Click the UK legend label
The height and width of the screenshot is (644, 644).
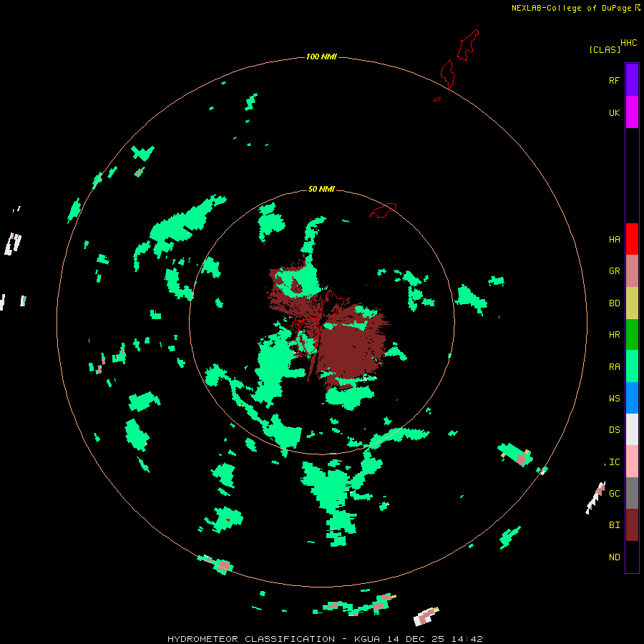click(614, 112)
